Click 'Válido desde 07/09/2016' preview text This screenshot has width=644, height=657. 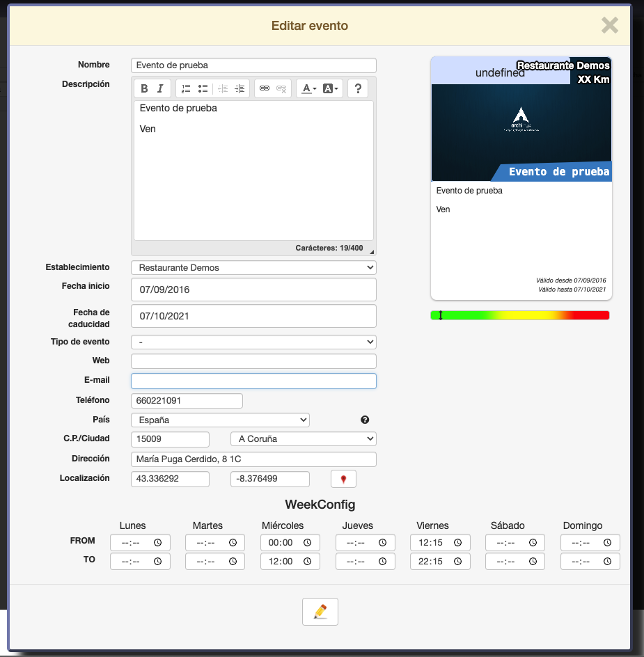(571, 280)
